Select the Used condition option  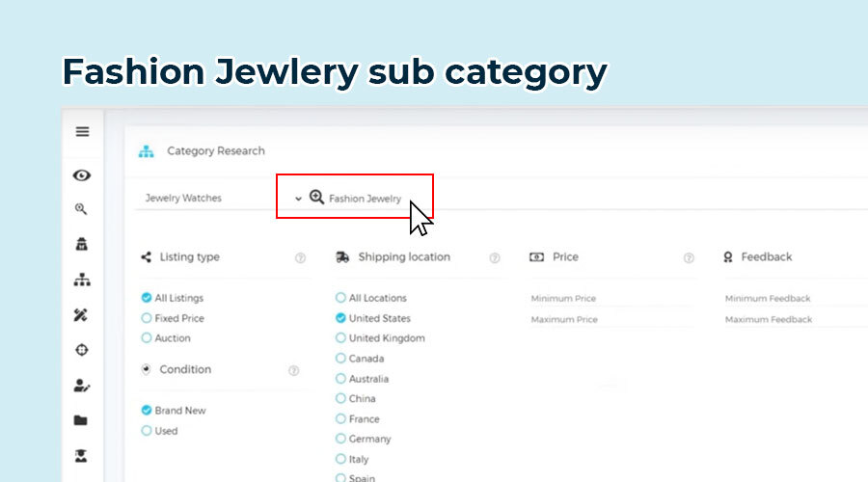(x=147, y=431)
